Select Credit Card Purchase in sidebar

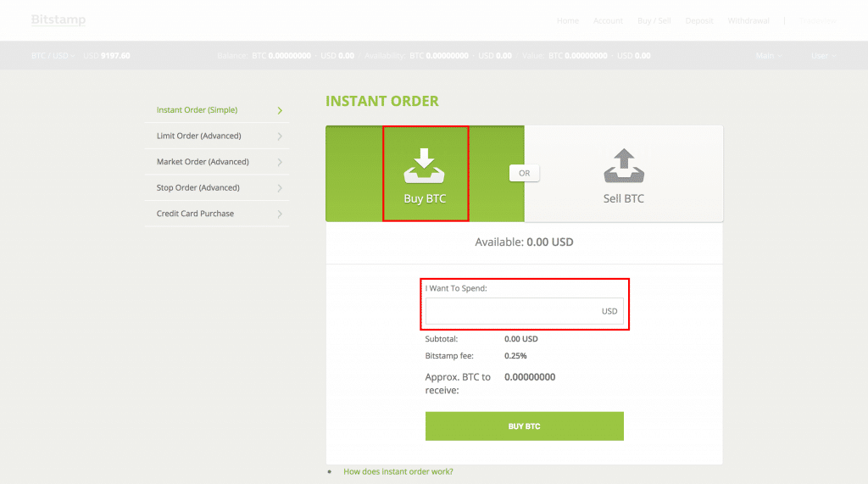tap(195, 214)
